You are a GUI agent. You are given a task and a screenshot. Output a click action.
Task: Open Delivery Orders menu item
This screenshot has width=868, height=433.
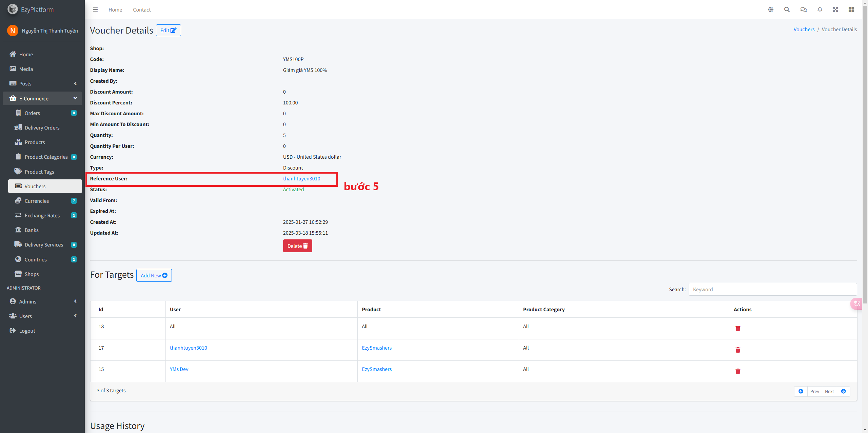pos(45,127)
